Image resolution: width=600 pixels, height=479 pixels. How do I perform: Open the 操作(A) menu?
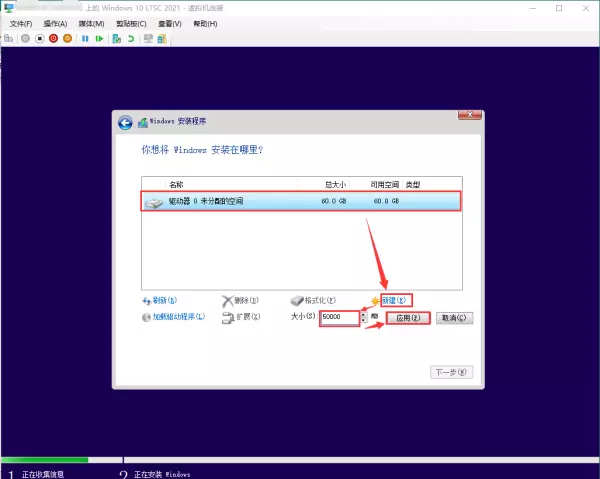[x=55, y=24]
